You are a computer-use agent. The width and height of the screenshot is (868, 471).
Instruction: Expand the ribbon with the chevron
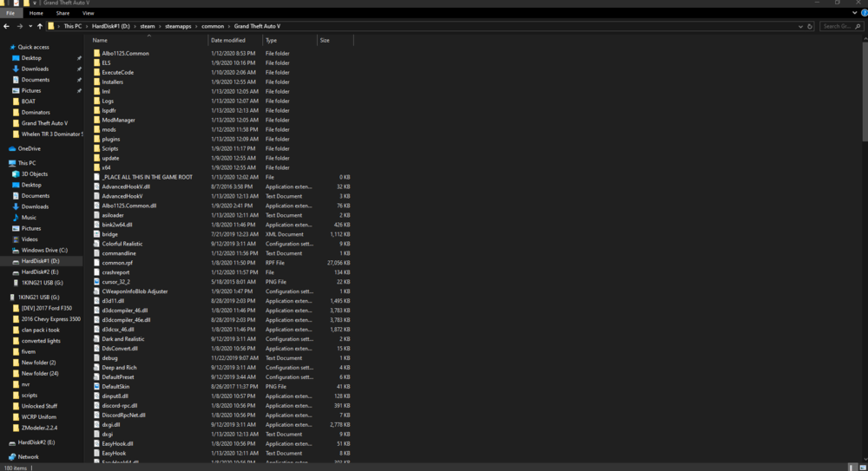point(855,13)
